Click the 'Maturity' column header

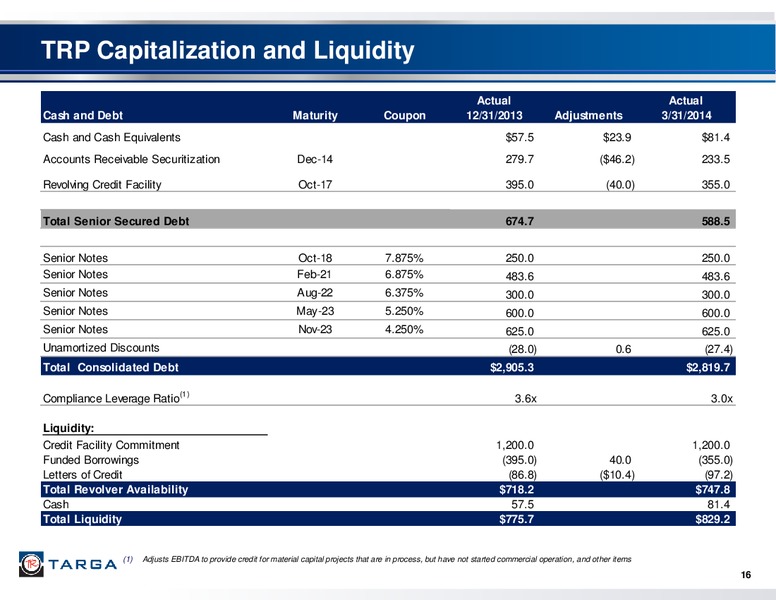315,115
